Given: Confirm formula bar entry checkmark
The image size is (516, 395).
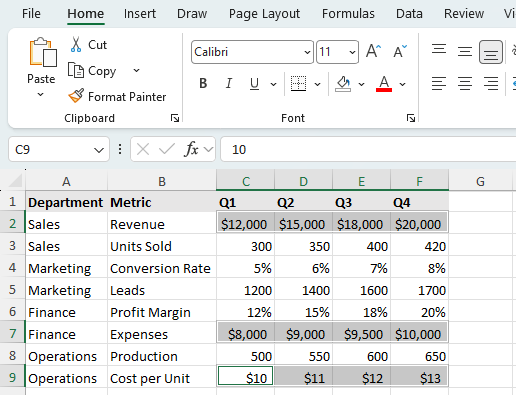Looking at the screenshot, I should pyautogui.click(x=167, y=149).
